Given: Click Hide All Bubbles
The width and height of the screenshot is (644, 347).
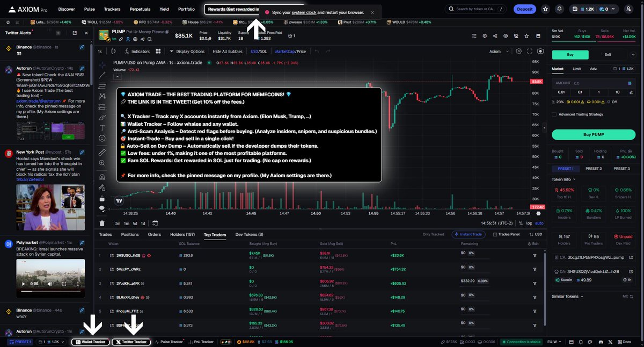Looking at the screenshot, I should 228,52.
